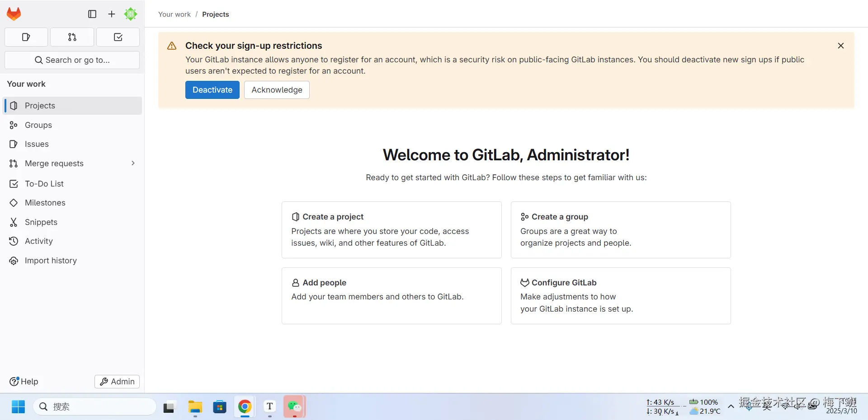
Task: Show hidden system tray icons
Action: pyautogui.click(x=731, y=406)
